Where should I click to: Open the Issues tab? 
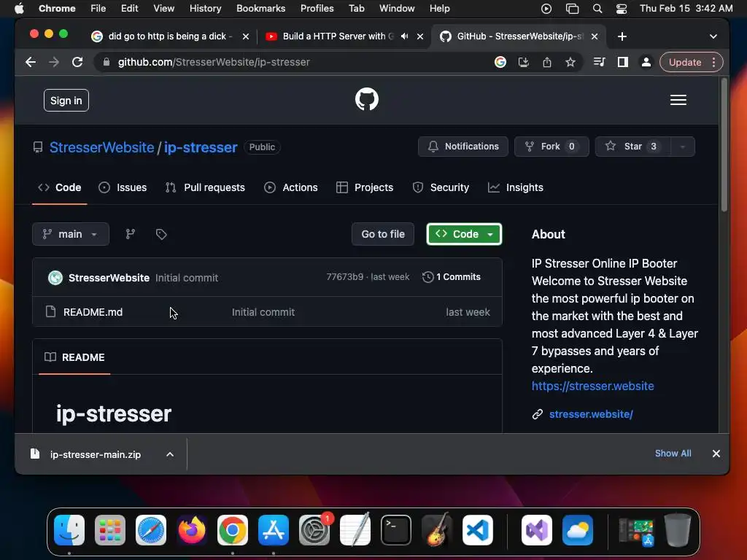pyautogui.click(x=123, y=187)
